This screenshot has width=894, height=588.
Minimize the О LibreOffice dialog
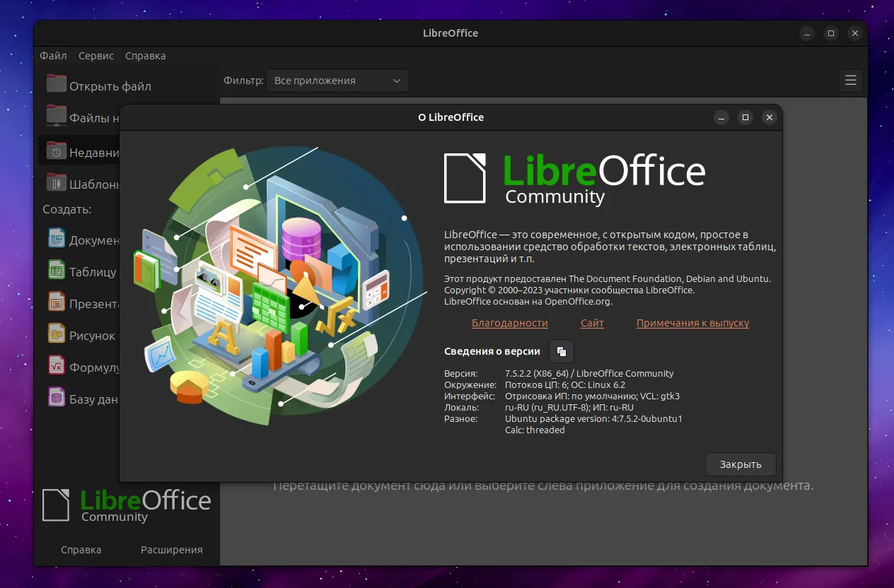point(721,117)
